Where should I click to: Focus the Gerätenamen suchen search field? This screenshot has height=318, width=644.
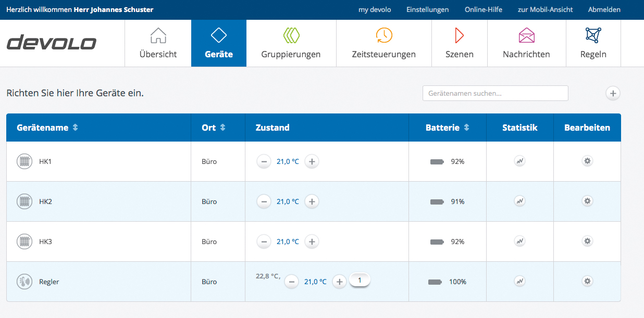coord(495,93)
